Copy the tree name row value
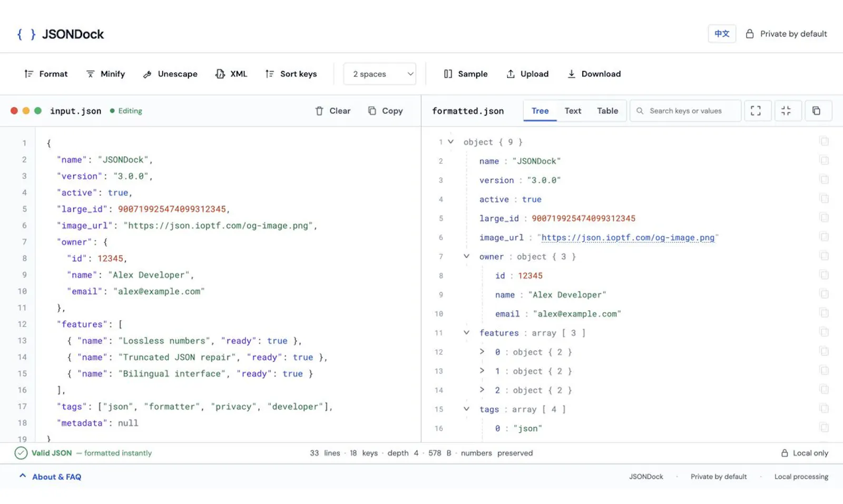 coord(824,160)
